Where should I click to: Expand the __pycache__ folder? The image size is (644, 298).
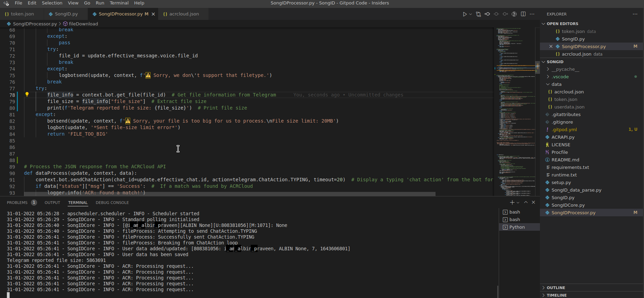coord(565,69)
